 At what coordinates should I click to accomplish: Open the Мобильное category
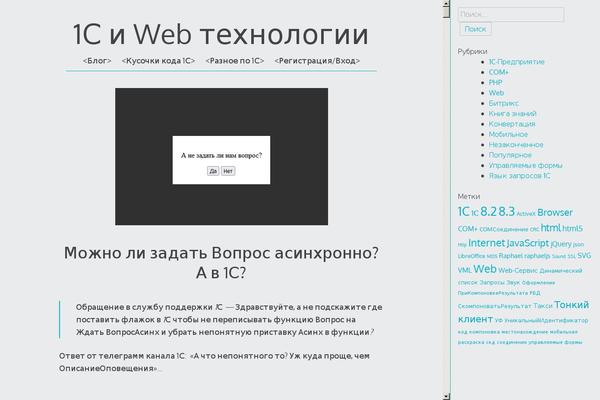tap(508, 134)
